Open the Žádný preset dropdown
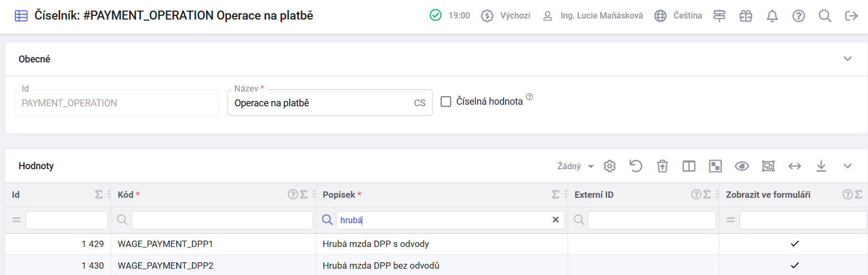This screenshot has height=275, width=868. (x=575, y=166)
